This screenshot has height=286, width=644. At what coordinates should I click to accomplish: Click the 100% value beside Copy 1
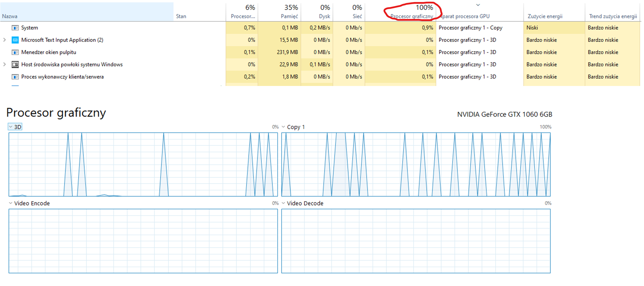pos(545,127)
